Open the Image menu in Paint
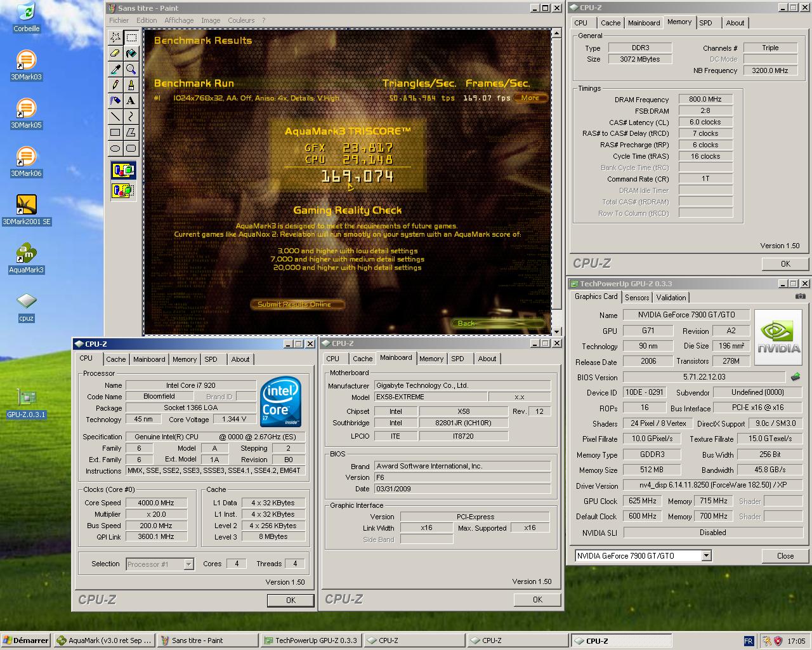This screenshot has height=650, width=812. 211,20
